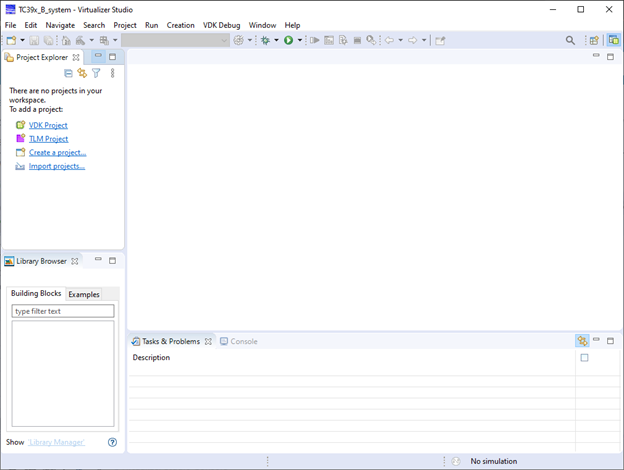
Task: Expand the Debug button dropdown arrow
Action: (x=276, y=41)
